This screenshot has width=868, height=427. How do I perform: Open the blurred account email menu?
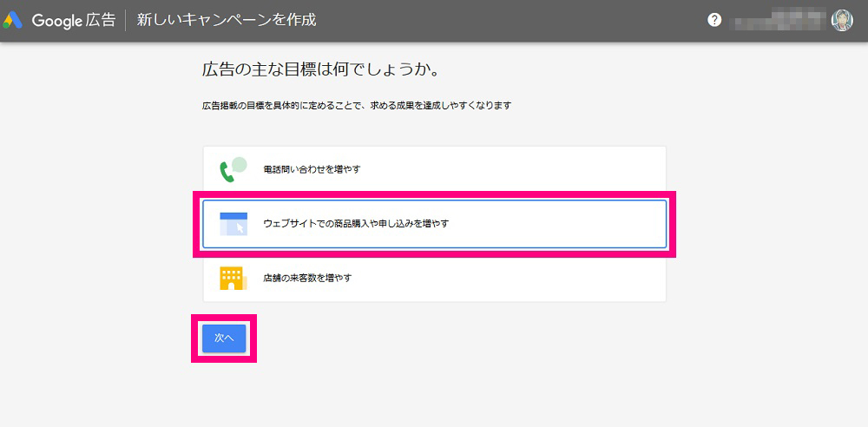pos(779,21)
